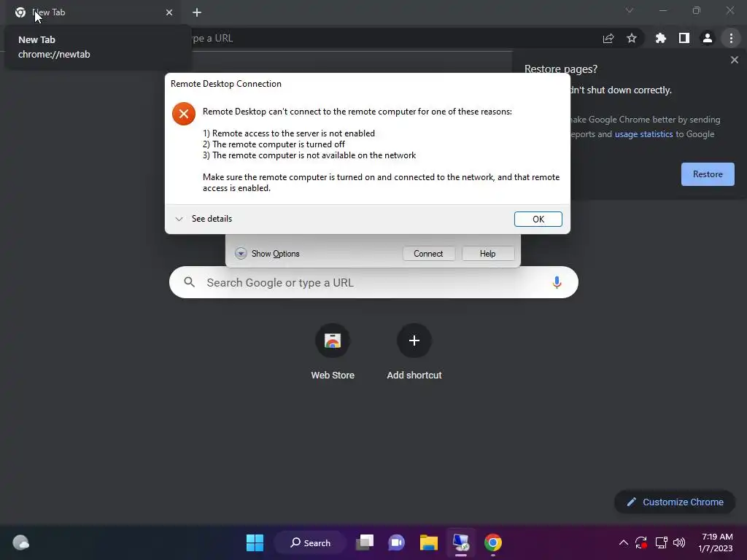Dismiss the Restore pages popup with X

pyautogui.click(x=734, y=60)
